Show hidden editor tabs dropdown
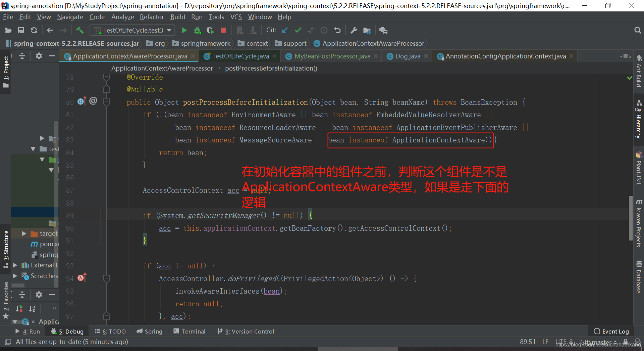The width and height of the screenshot is (644, 351). coord(626,56)
